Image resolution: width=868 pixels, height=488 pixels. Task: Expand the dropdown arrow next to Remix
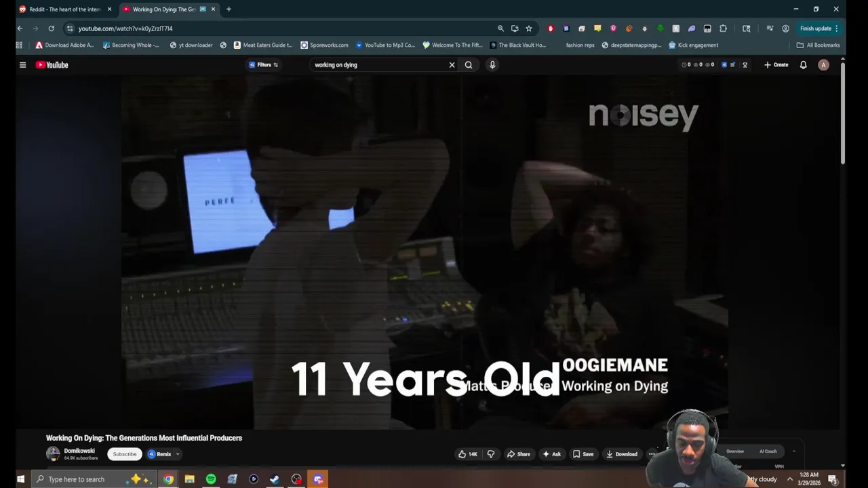pyautogui.click(x=178, y=454)
